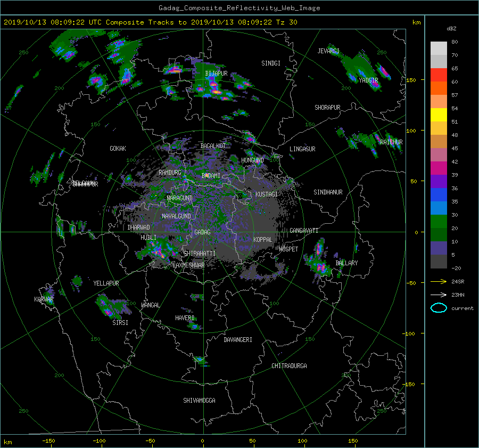Select the KARWAR city label

point(44,299)
